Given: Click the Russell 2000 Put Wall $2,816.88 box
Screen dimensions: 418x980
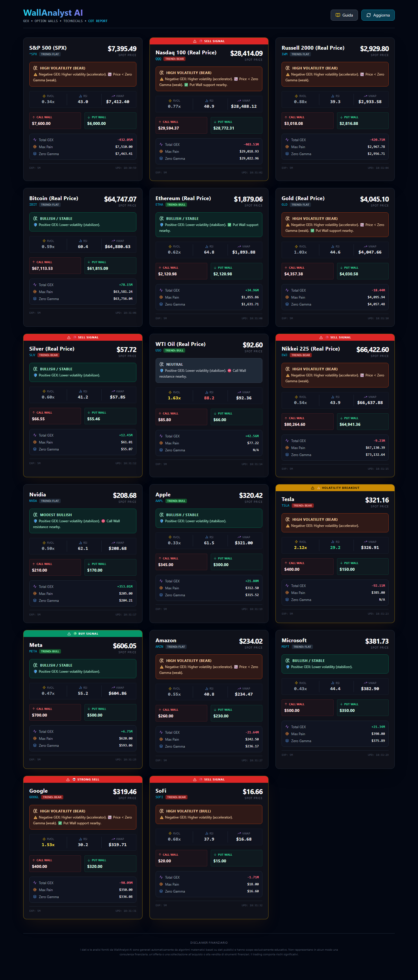Looking at the screenshot, I should point(363,121).
